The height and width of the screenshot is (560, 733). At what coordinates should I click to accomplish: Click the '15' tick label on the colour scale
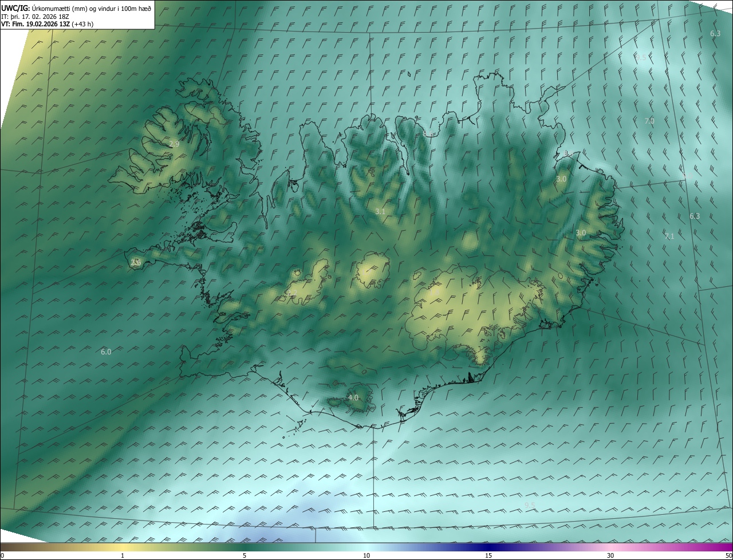coord(488,555)
